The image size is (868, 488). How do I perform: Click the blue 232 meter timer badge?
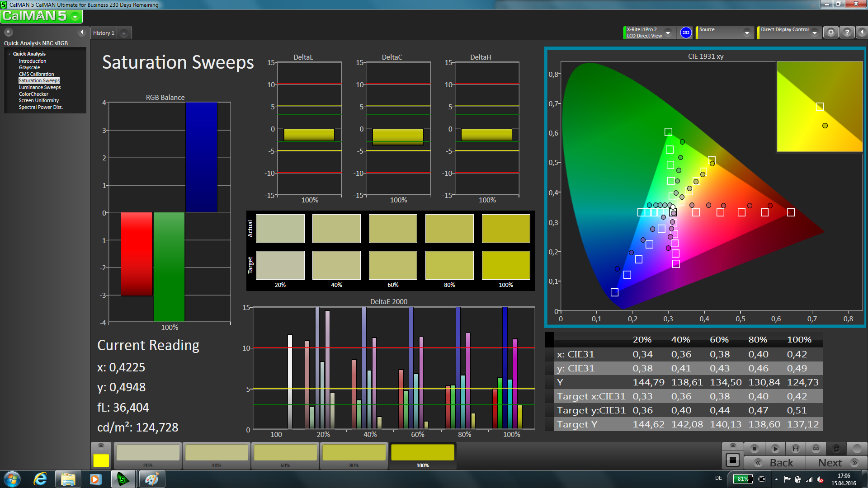(x=686, y=33)
